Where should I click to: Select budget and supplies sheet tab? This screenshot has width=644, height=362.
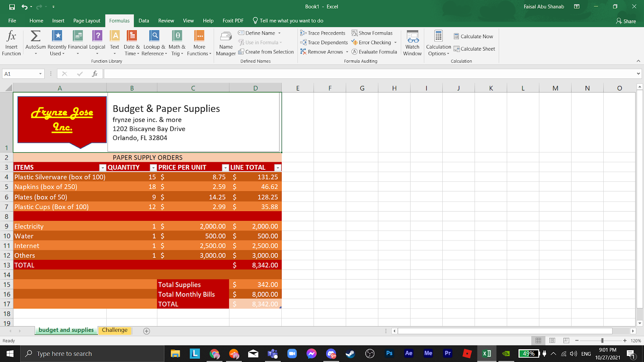coord(66,330)
